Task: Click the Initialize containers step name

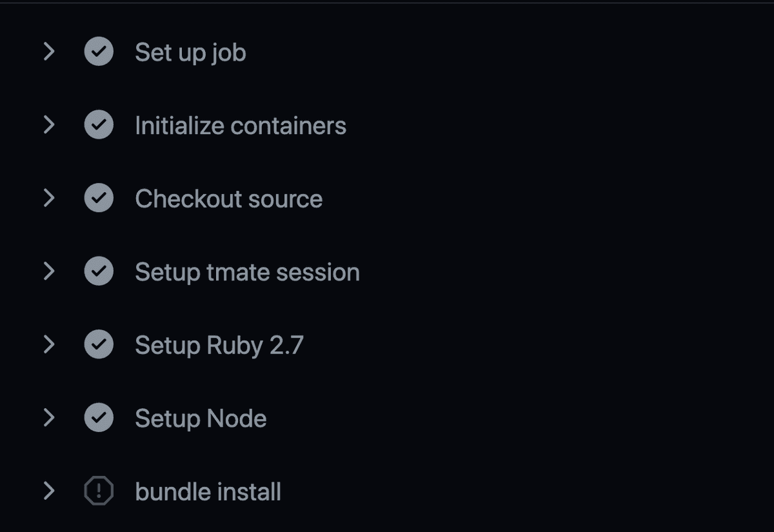Action: click(240, 125)
